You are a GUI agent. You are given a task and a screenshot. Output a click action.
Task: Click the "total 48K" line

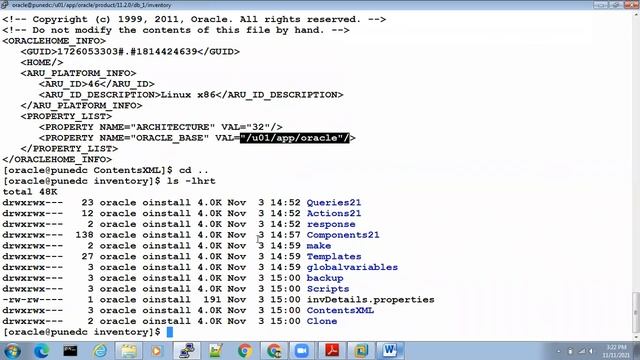coord(30,192)
